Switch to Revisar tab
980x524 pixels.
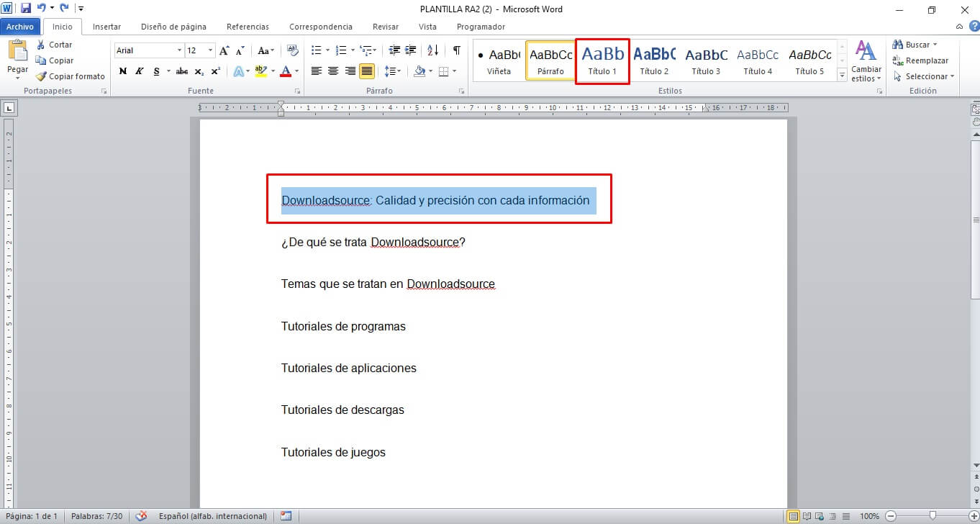click(386, 27)
